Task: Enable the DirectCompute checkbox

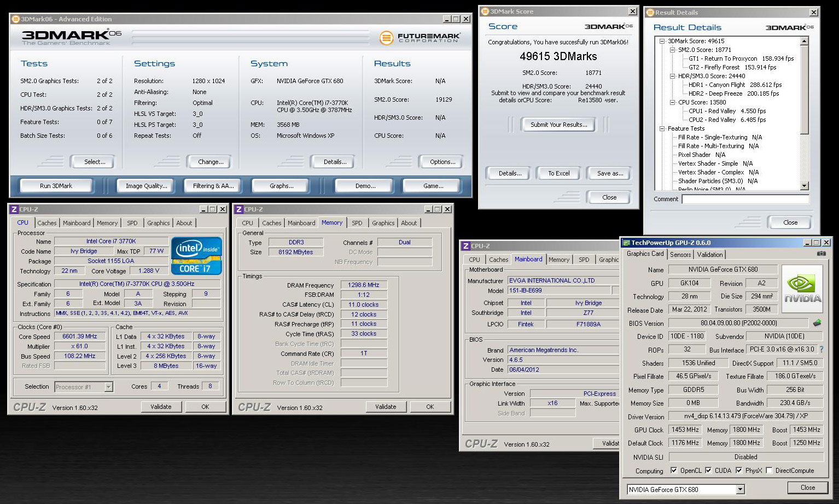Action: point(769,470)
